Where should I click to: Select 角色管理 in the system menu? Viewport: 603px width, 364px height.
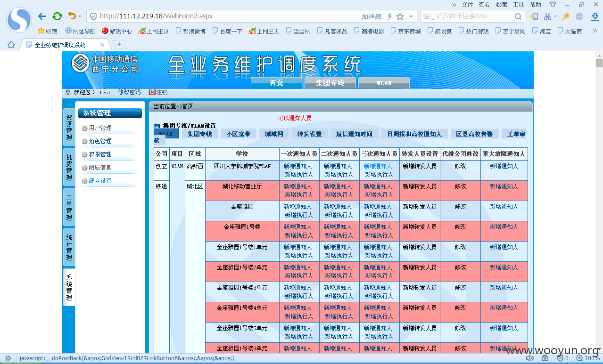coord(100,141)
